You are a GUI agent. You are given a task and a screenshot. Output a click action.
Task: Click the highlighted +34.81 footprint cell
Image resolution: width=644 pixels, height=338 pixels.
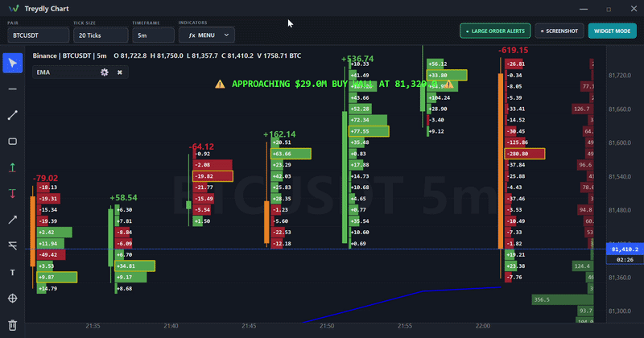point(134,266)
